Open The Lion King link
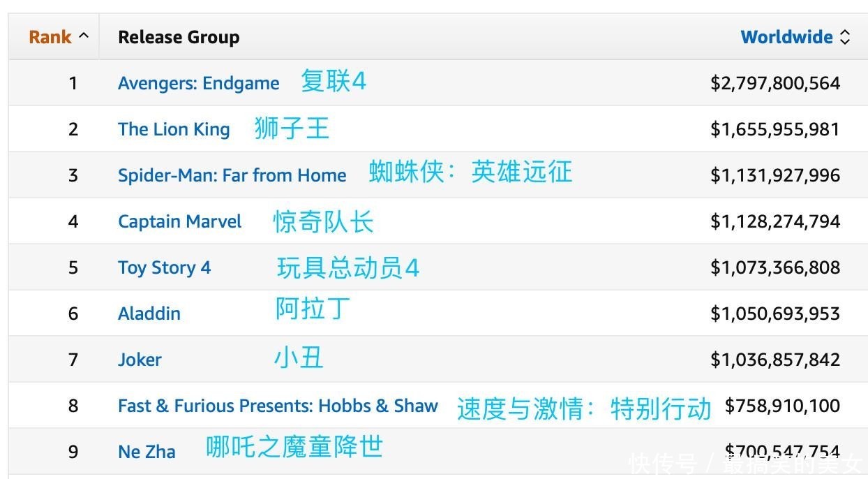Image resolution: width=868 pixels, height=479 pixels. tap(174, 129)
